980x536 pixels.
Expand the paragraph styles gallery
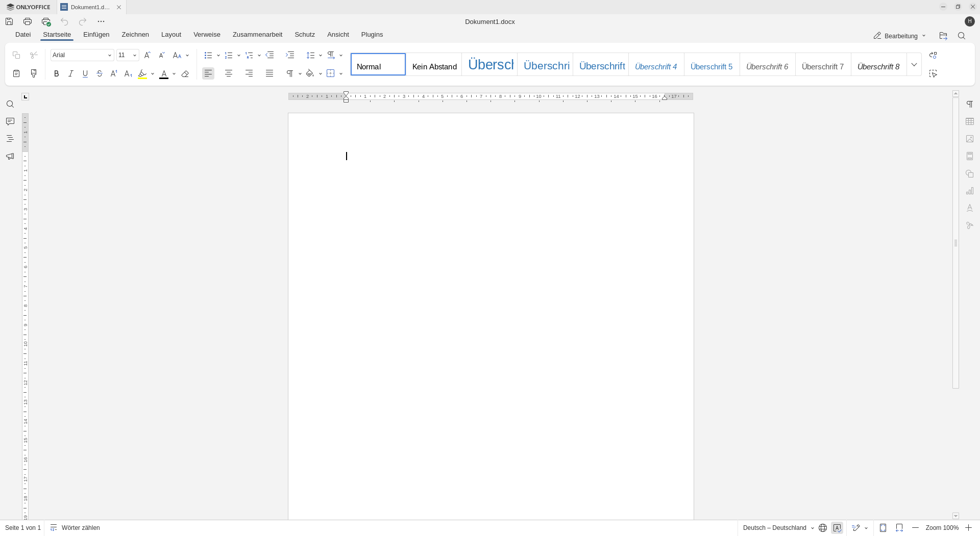pyautogui.click(x=914, y=65)
